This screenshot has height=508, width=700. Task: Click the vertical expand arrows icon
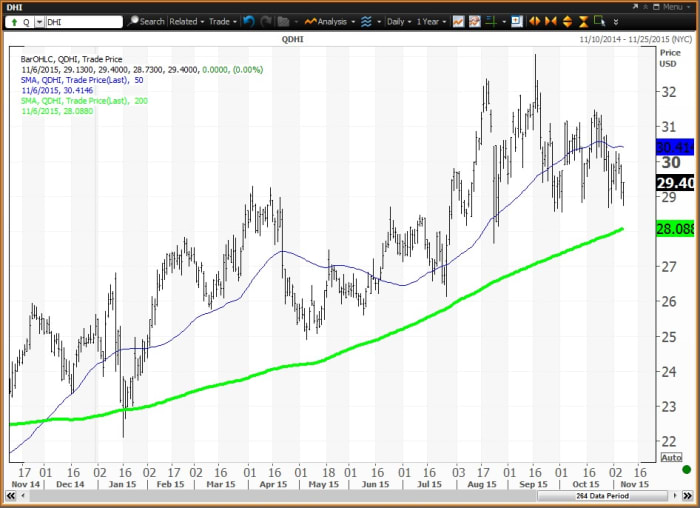(x=567, y=21)
